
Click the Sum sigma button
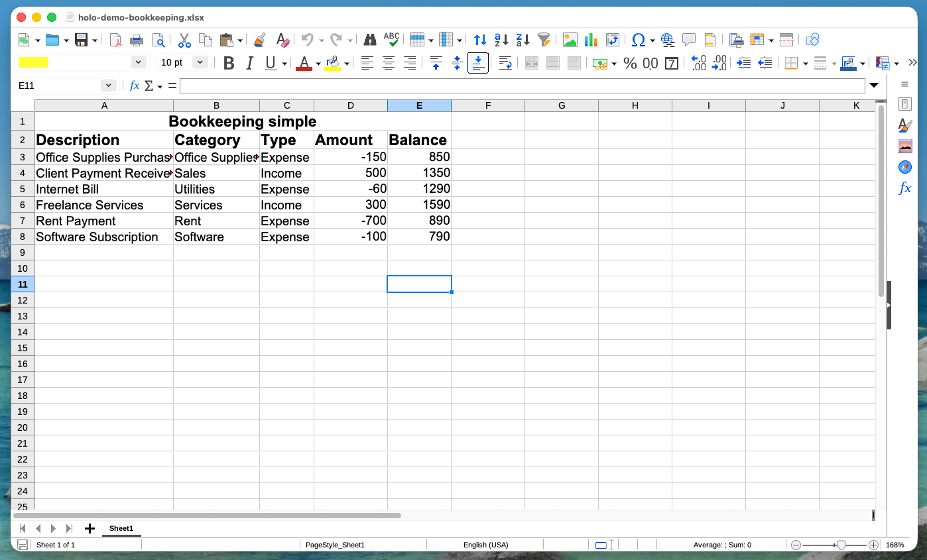(149, 86)
